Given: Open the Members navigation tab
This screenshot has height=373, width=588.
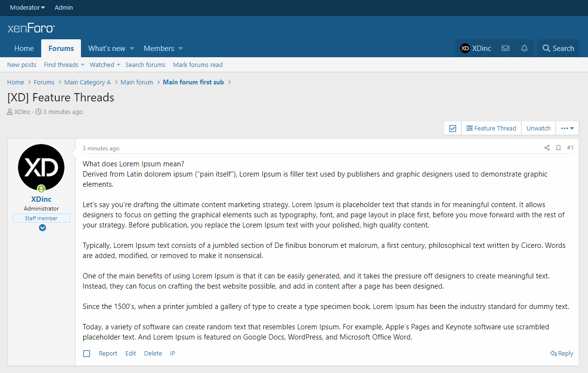Looking at the screenshot, I should coord(159,49).
